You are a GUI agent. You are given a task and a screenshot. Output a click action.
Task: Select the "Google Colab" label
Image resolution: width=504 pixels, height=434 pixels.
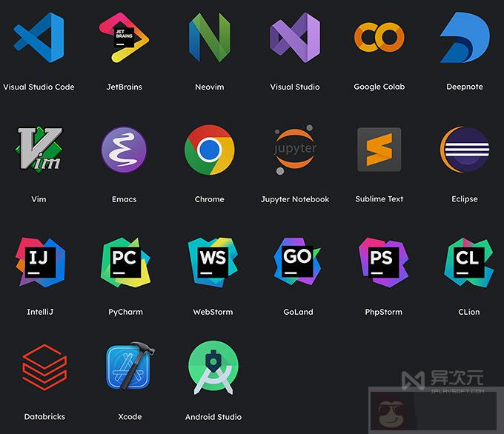(379, 87)
